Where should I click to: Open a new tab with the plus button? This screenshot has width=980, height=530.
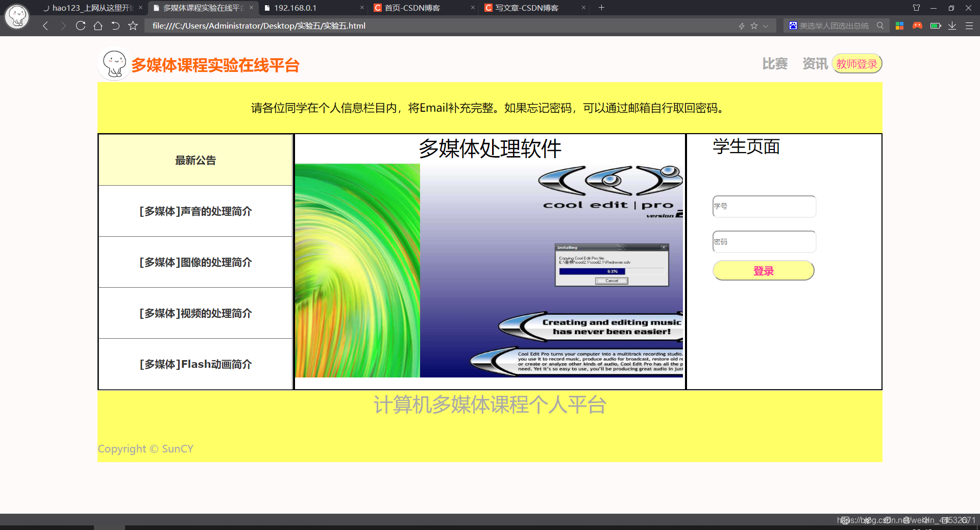click(601, 8)
